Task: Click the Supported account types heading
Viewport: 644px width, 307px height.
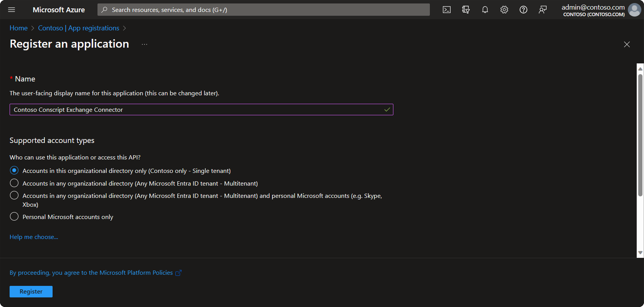Action: click(x=52, y=140)
